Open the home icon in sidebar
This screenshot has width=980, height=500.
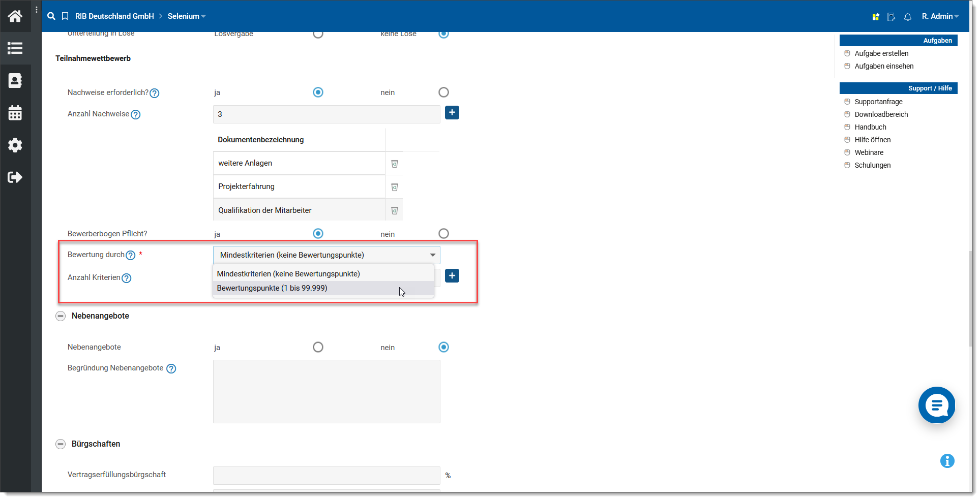(15, 16)
